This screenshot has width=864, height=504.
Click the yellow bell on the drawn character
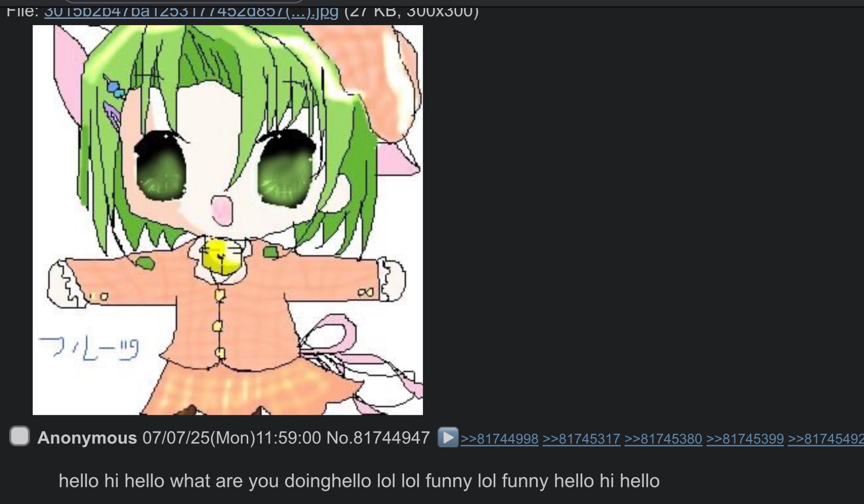coord(220,257)
